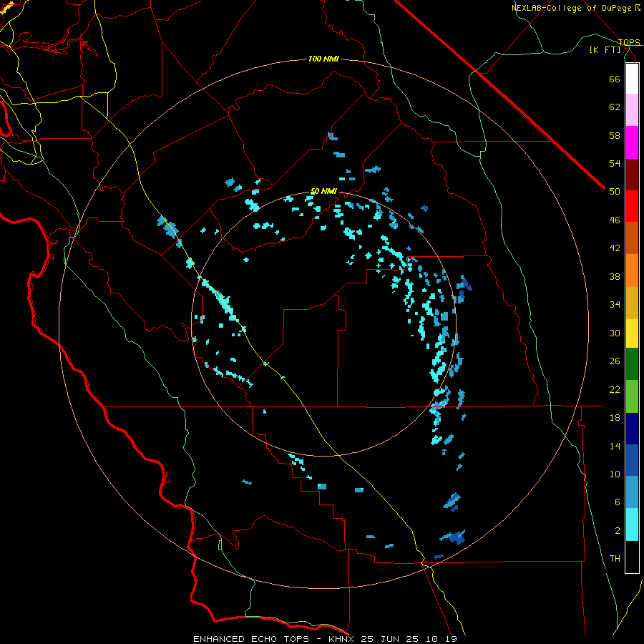Click the '[K FT]' units label
Screen dimensions: 644x644
(605, 49)
